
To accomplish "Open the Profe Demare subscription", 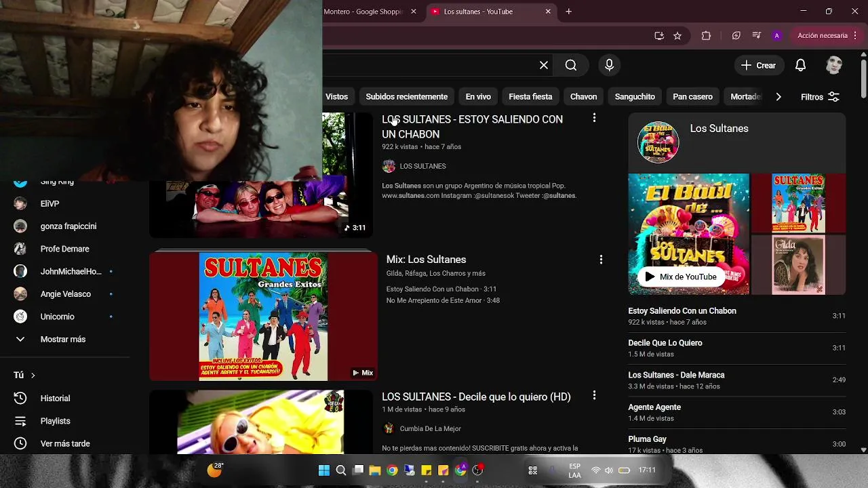I will click(x=64, y=249).
